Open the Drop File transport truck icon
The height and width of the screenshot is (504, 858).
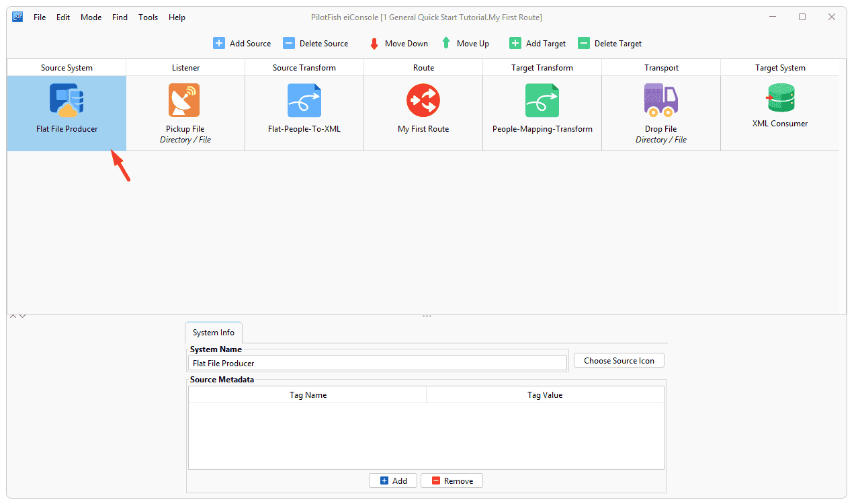(x=661, y=99)
